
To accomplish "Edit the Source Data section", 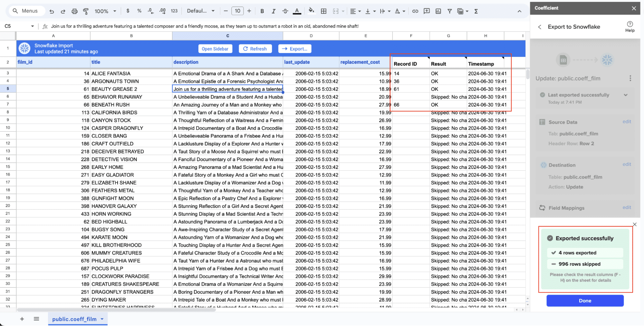I will [627, 121].
